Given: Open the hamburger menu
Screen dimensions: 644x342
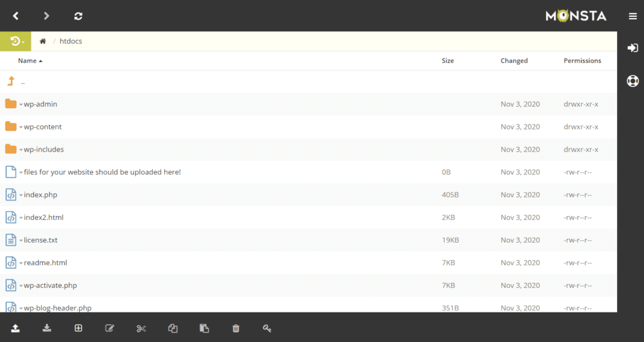Looking at the screenshot, I should 633,16.
